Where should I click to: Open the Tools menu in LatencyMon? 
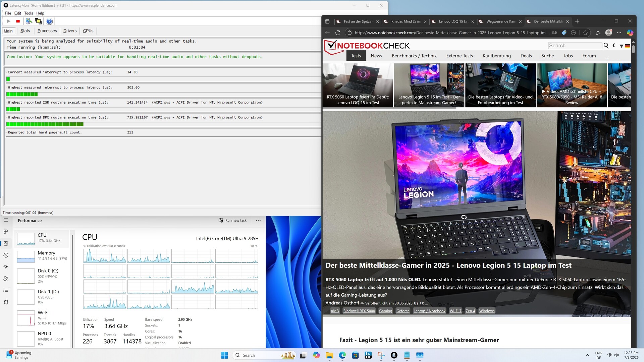29,13
